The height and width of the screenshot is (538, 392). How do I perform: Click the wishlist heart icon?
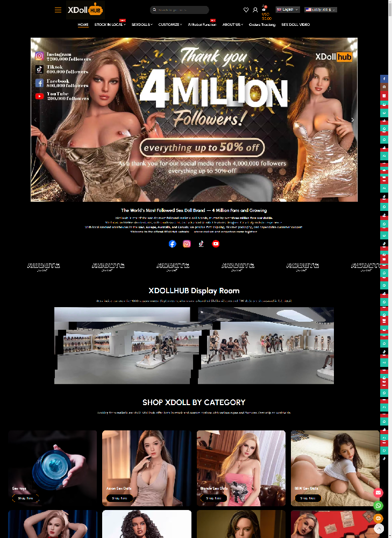(246, 10)
